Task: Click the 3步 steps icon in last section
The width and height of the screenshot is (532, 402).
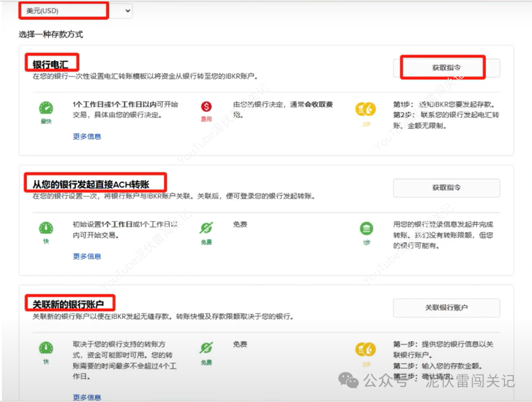Action: tap(366, 349)
